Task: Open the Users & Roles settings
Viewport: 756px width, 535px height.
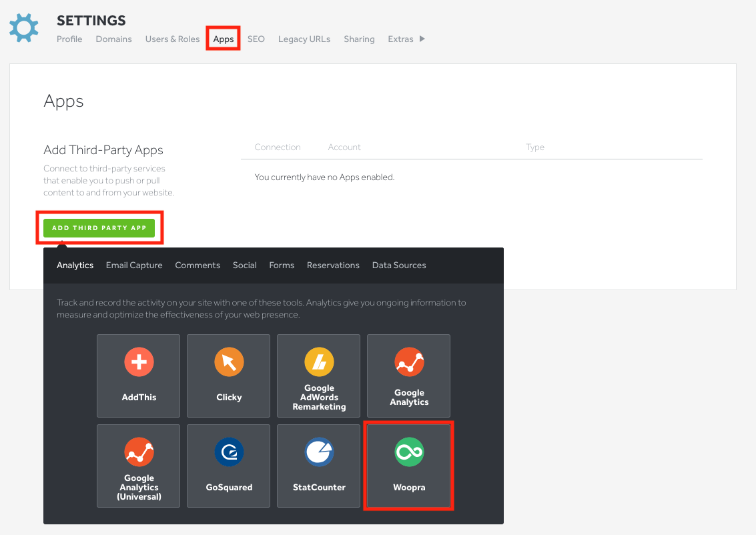Action: pos(172,39)
